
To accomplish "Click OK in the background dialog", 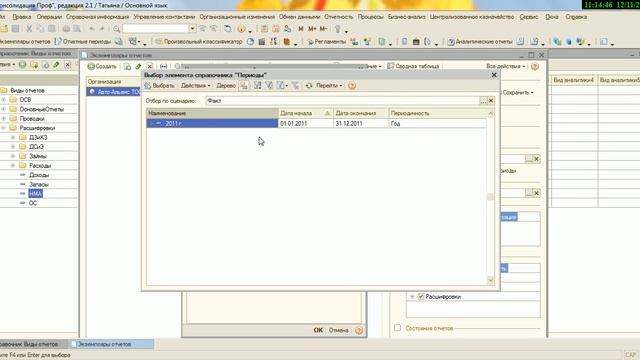I will pos(318,330).
